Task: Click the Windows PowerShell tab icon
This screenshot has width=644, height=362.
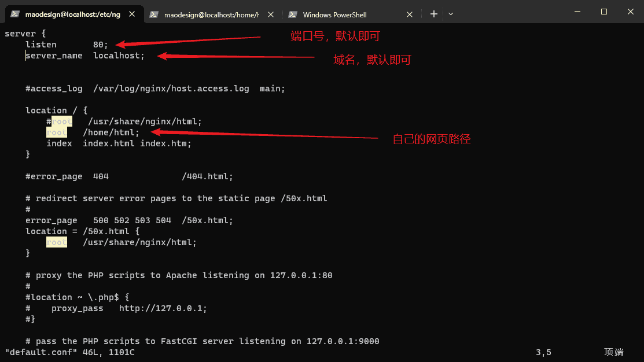Action: (x=293, y=14)
